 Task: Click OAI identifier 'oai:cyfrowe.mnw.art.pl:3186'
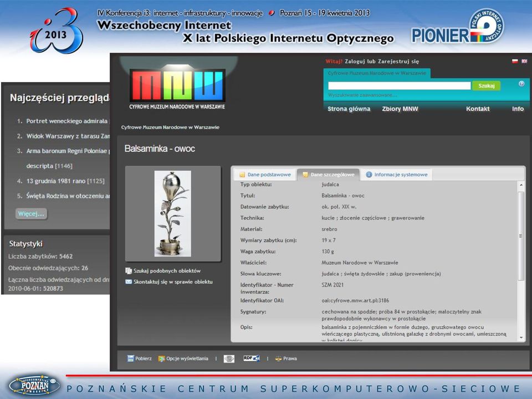[355, 300]
